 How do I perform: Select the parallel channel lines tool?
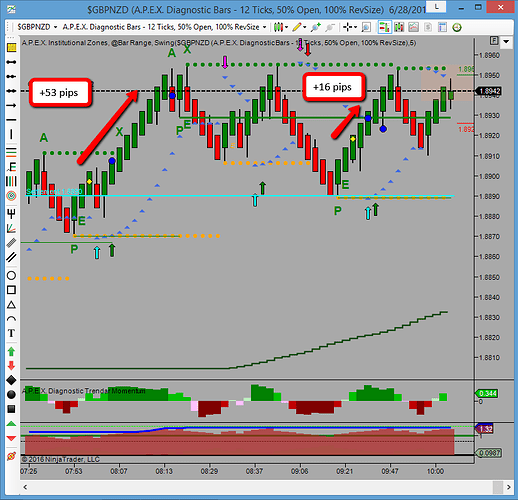(x=11, y=257)
